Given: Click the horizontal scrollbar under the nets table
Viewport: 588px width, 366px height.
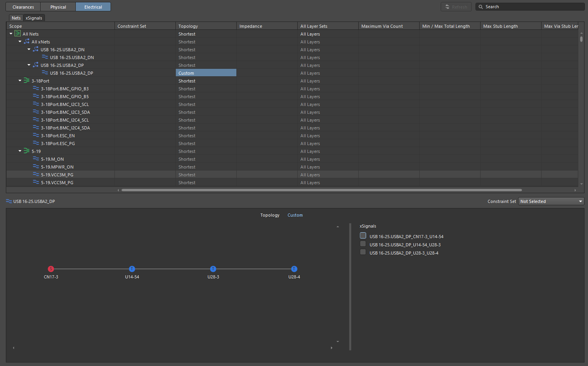Looking at the screenshot, I should click(321, 190).
